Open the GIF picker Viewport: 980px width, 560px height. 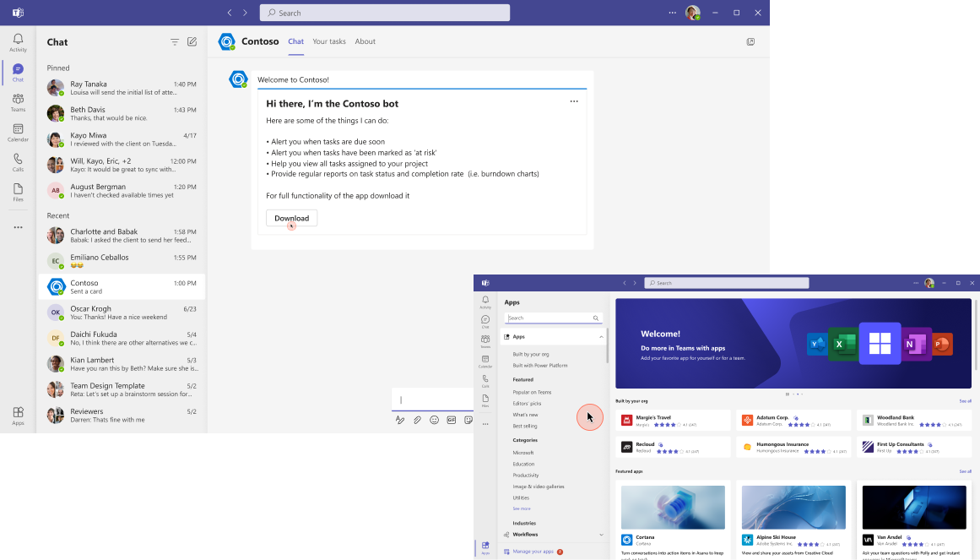(452, 420)
